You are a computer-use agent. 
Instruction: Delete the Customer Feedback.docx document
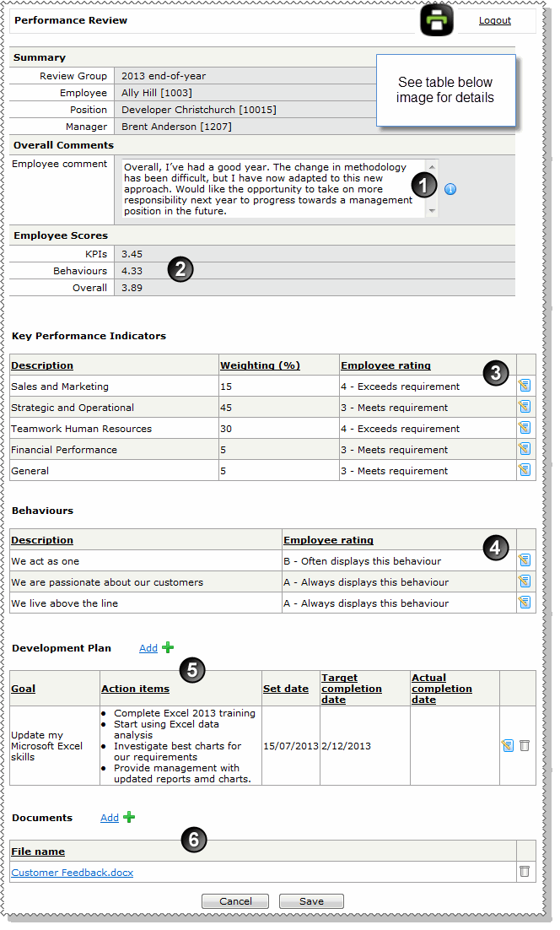(525, 872)
